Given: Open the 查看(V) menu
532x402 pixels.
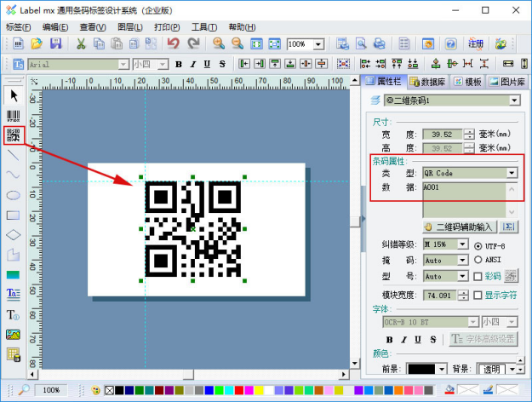Looking at the screenshot, I should [93, 27].
